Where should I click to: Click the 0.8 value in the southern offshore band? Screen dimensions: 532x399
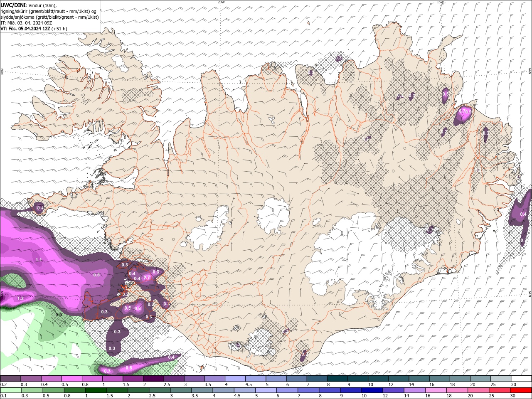[129, 368]
